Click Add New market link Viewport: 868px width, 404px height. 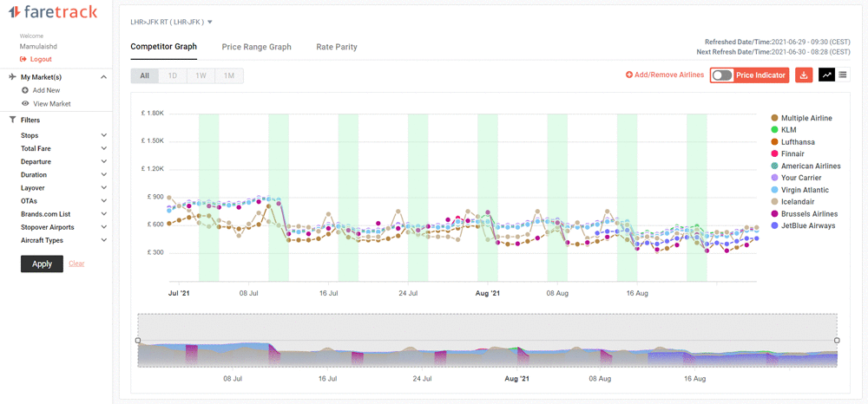point(47,90)
